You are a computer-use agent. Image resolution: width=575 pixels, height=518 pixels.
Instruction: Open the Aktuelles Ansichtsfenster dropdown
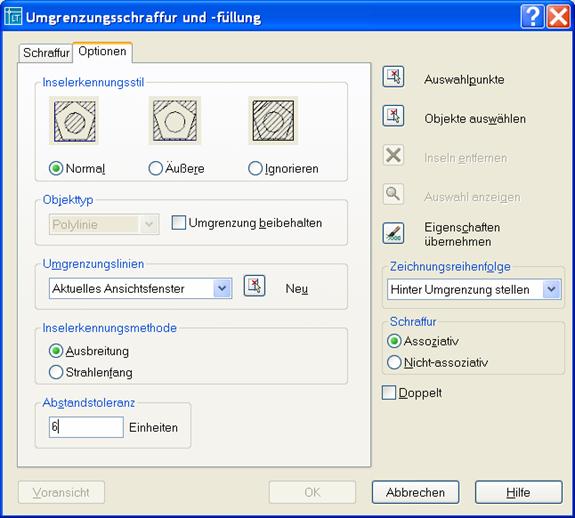tap(140, 288)
